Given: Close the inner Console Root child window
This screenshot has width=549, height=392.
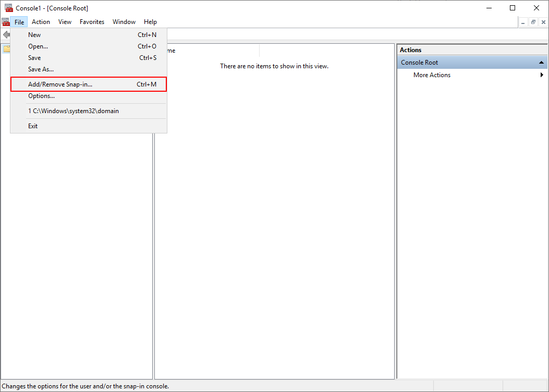Looking at the screenshot, I should (543, 22).
